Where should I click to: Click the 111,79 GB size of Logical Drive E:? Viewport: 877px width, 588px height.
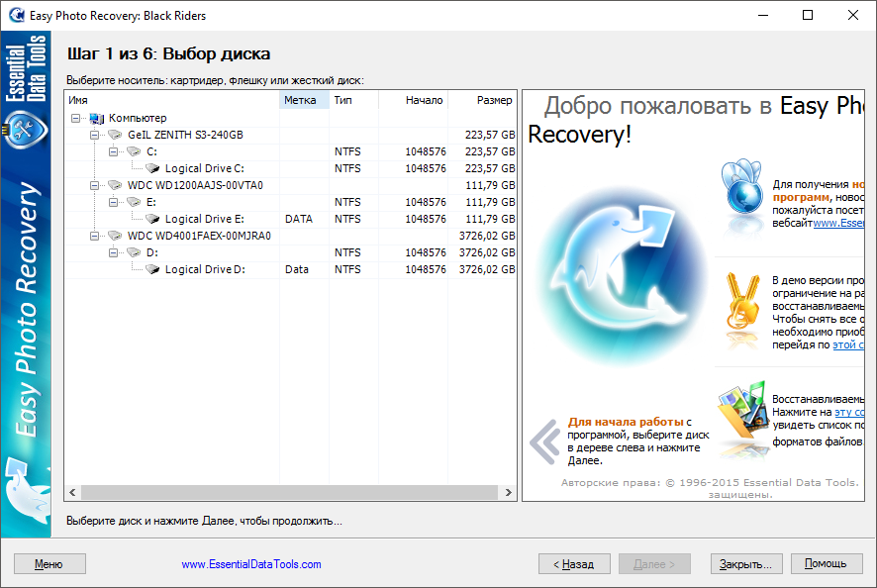491,219
